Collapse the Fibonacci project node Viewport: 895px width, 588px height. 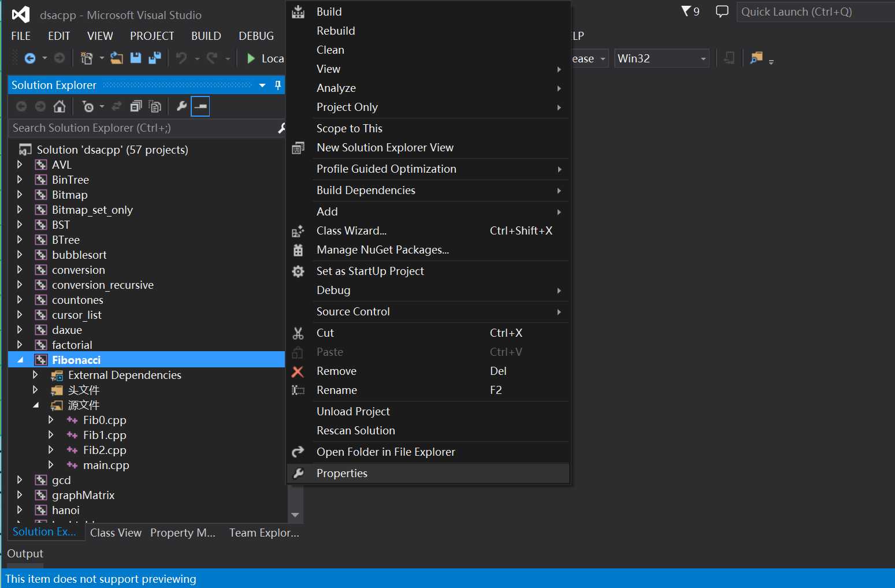click(20, 360)
